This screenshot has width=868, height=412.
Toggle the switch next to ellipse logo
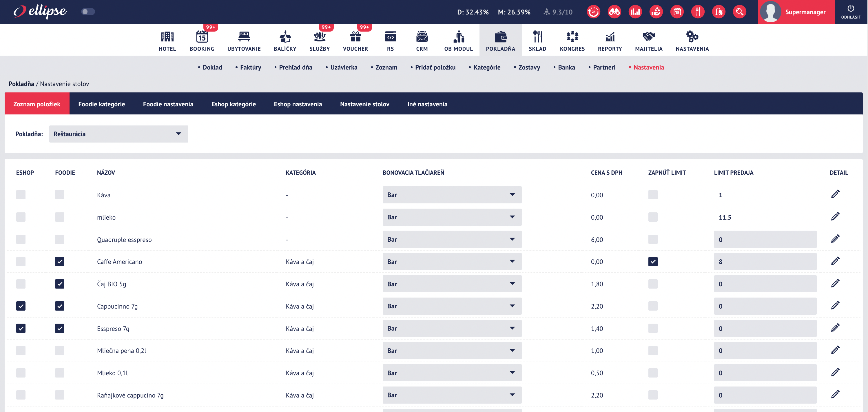[88, 12]
